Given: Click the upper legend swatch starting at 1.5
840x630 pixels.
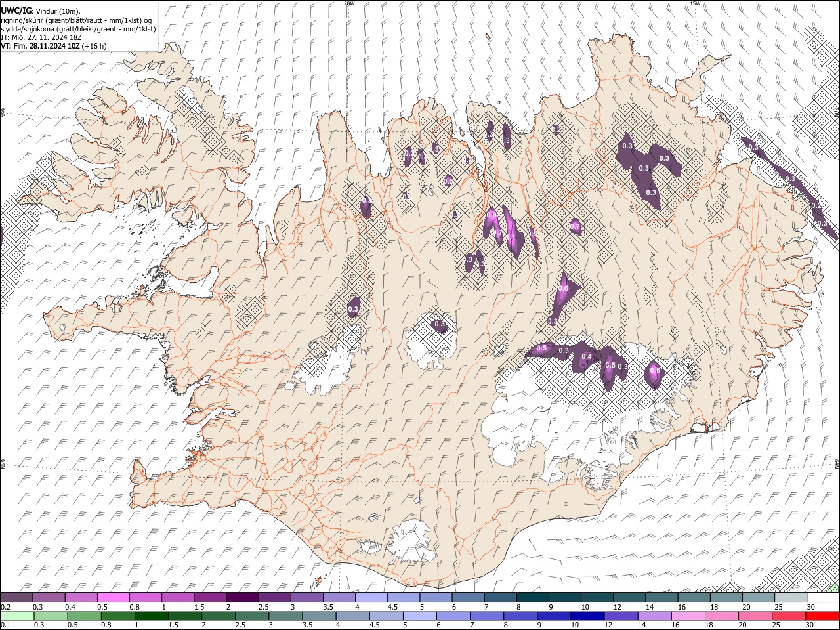Looking at the screenshot, I should click(209, 597).
